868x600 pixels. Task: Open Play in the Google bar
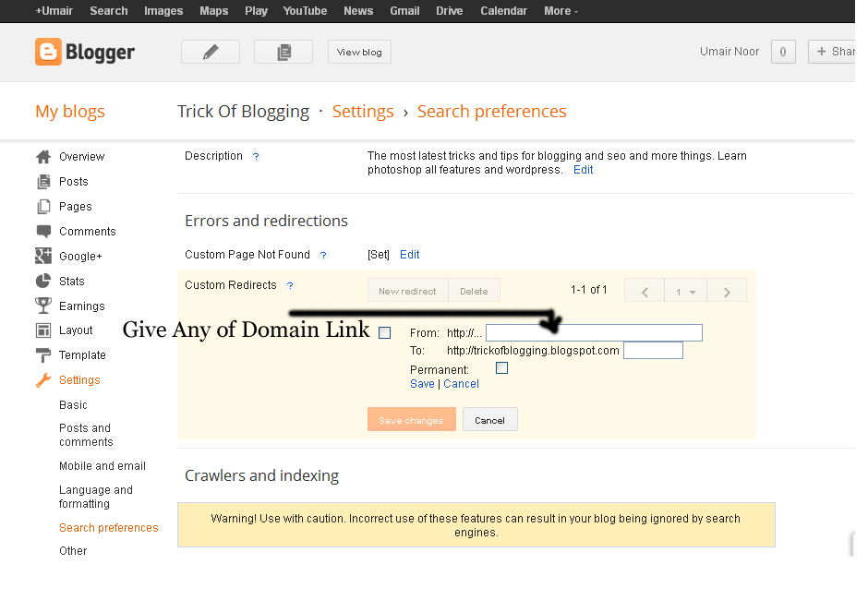tap(257, 11)
